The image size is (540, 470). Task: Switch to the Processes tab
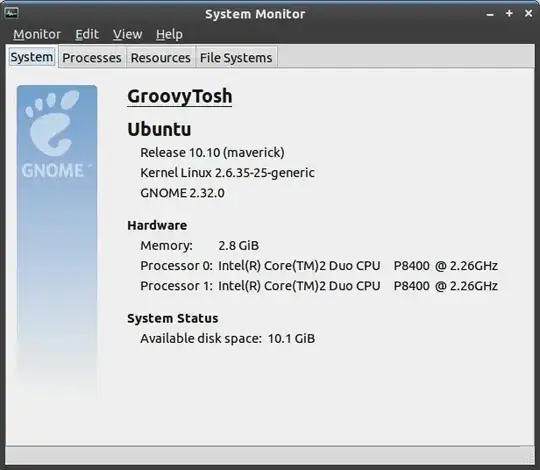[x=92, y=58]
